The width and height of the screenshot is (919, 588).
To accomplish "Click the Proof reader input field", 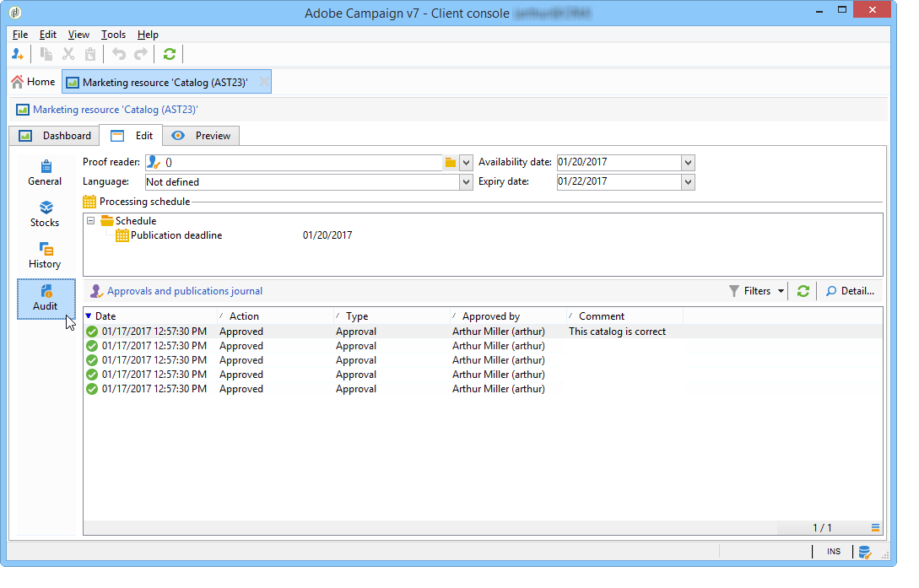I will pyautogui.click(x=293, y=163).
